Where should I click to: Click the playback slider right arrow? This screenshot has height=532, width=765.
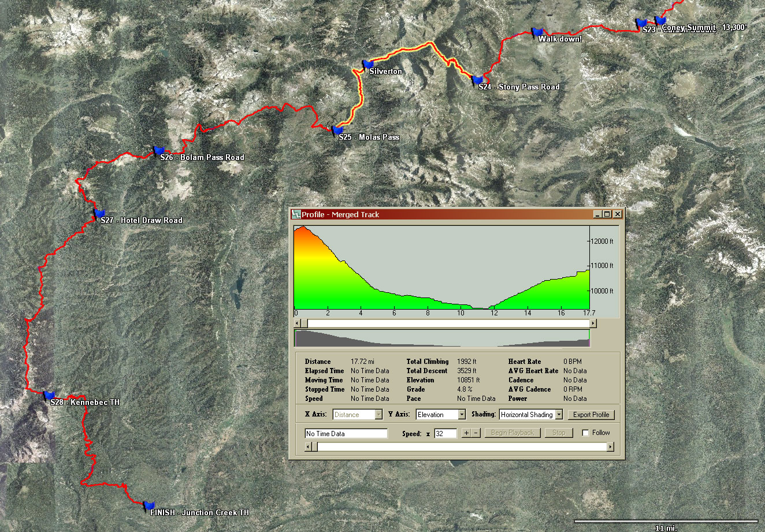[610, 447]
